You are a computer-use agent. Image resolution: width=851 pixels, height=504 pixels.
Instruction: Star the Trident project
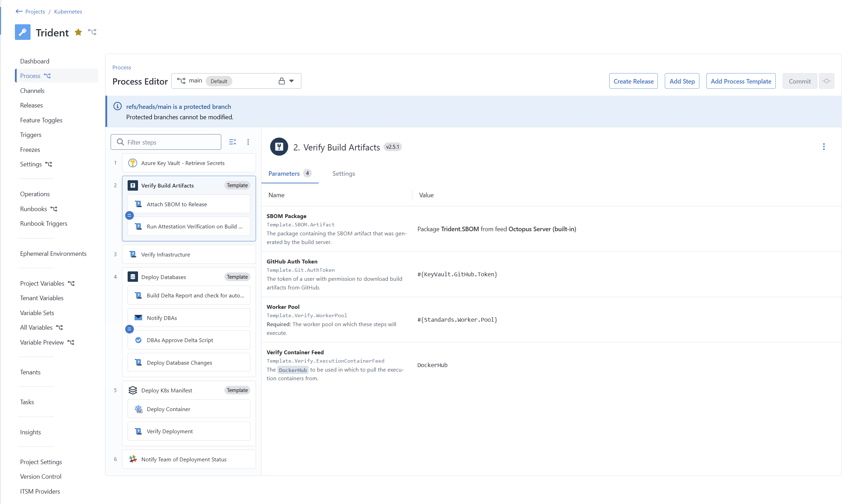[78, 32]
